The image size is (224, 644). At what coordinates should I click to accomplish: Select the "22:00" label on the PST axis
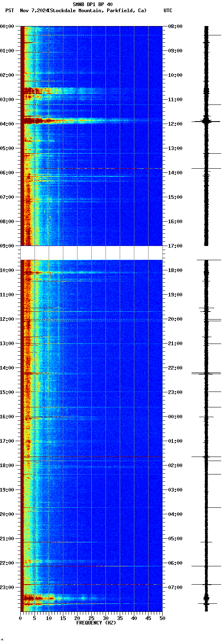click(x=7, y=563)
